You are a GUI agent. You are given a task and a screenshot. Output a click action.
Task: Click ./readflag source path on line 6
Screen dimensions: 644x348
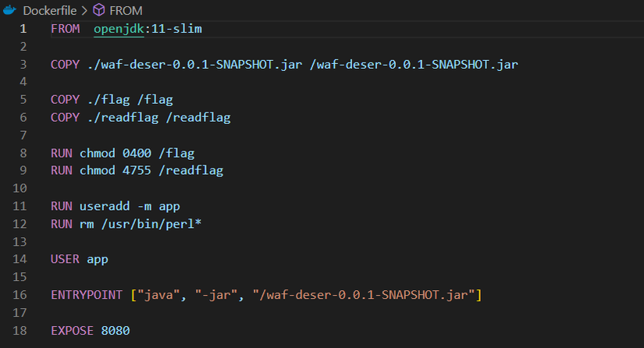(x=123, y=118)
